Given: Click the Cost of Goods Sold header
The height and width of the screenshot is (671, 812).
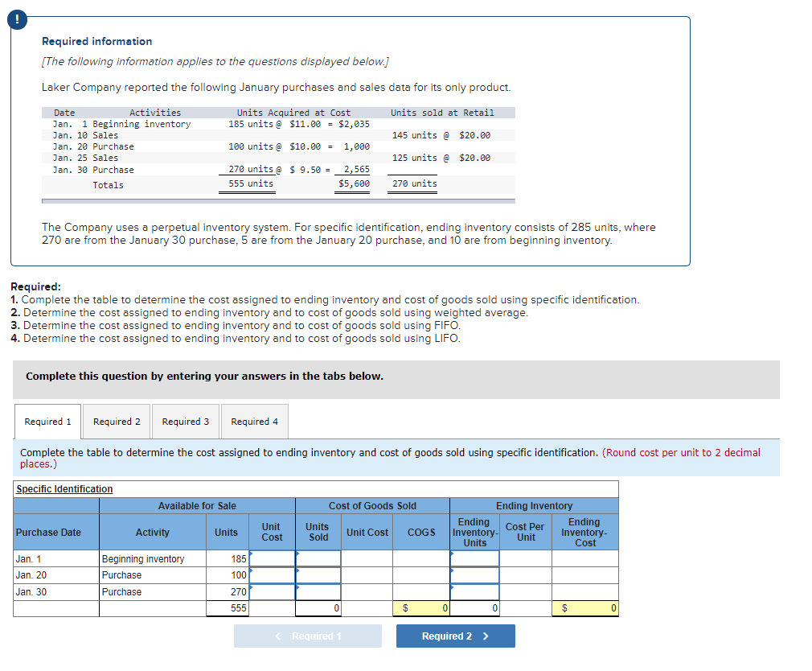Looking at the screenshot, I should coord(372,506).
